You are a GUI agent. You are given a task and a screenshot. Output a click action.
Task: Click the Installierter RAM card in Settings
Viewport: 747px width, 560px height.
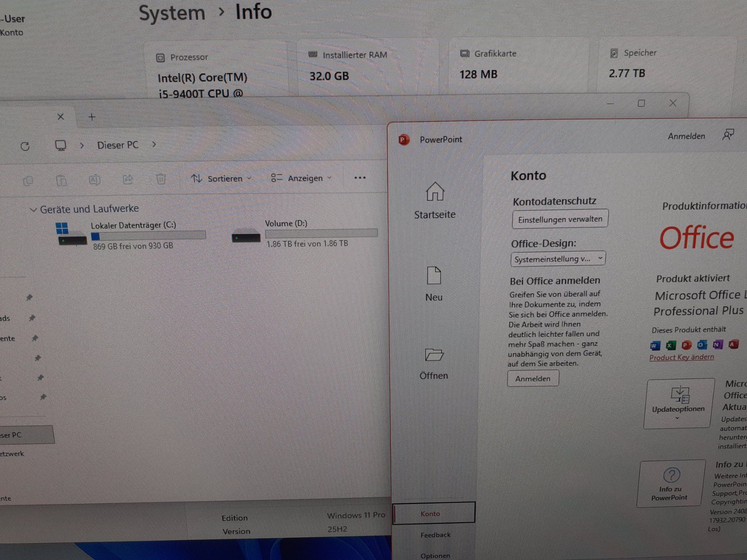367,66
